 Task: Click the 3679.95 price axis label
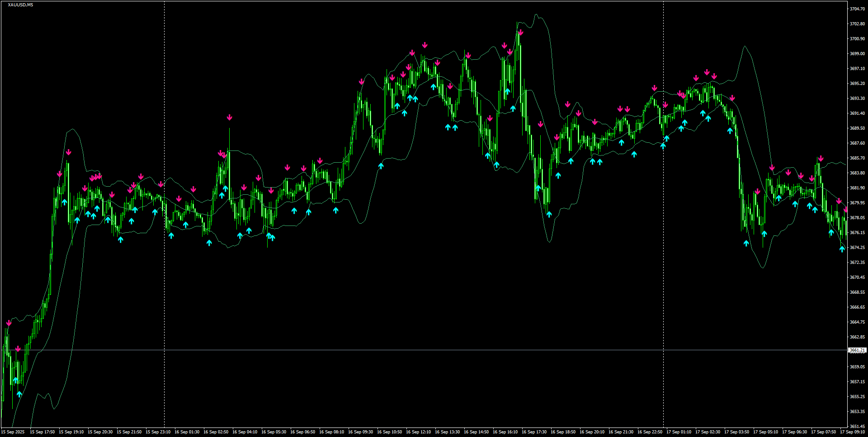coord(857,203)
